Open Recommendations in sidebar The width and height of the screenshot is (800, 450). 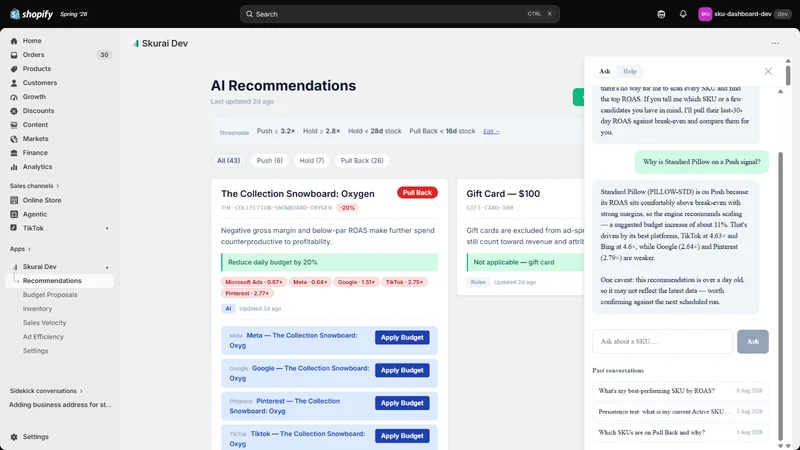(60, 281)
